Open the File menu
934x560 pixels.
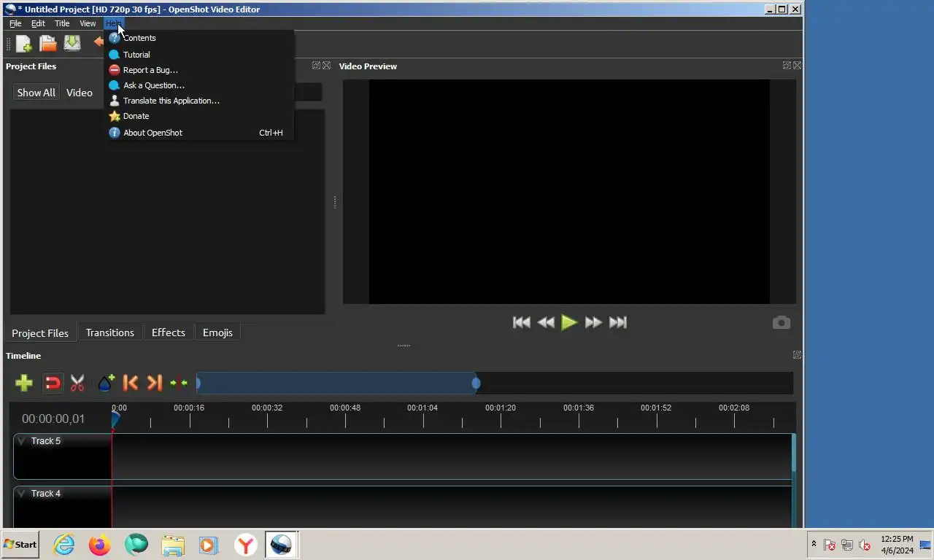(x=15, y=23)
